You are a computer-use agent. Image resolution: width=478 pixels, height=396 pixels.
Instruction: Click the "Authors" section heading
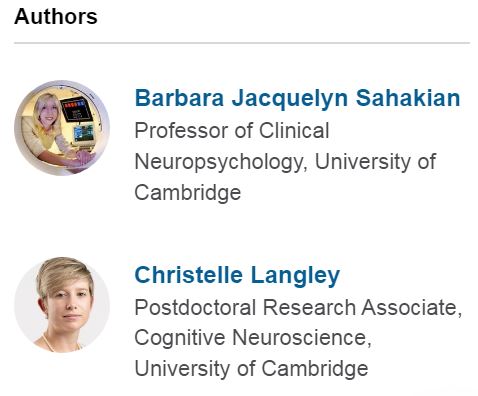(x=56, y=16)
